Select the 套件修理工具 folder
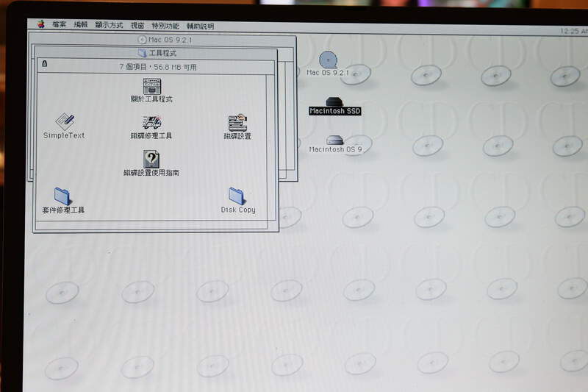Image resolution: width=588 pixels, height=392 pixels. click(x=62, y=196)
